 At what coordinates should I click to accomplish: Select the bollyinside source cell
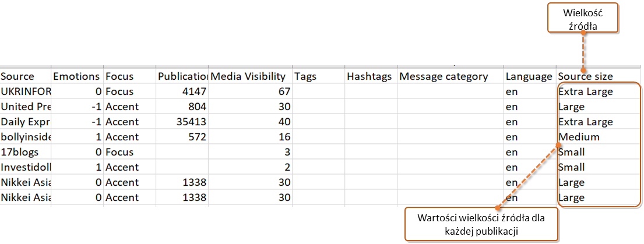[26, 137]
